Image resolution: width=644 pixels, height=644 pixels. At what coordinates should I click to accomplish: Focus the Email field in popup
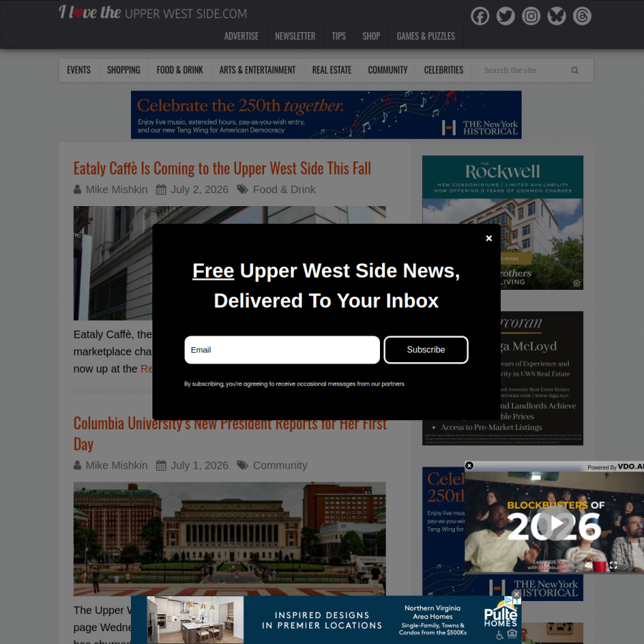[x=282, y=350]
